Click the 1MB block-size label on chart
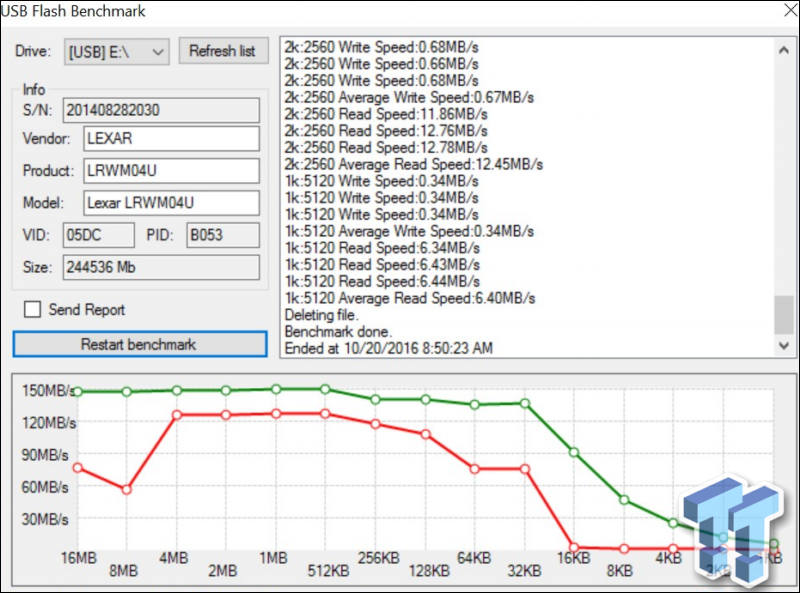This screenshot has height=593, width=800. point(273,558)
